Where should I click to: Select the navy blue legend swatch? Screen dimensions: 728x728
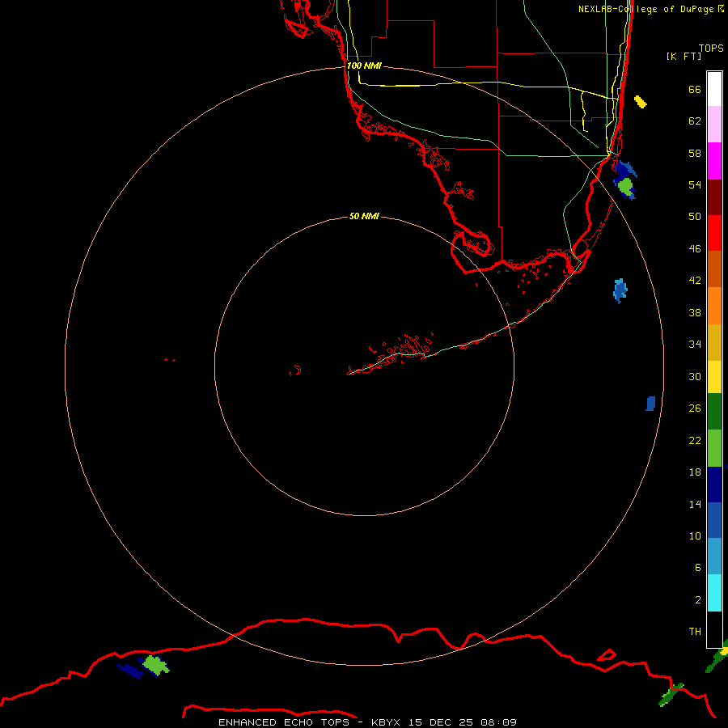click(x=714, y=485)
